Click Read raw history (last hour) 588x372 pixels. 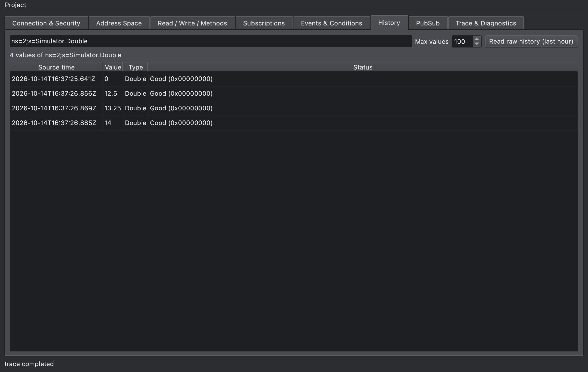(x=531, y=41)
